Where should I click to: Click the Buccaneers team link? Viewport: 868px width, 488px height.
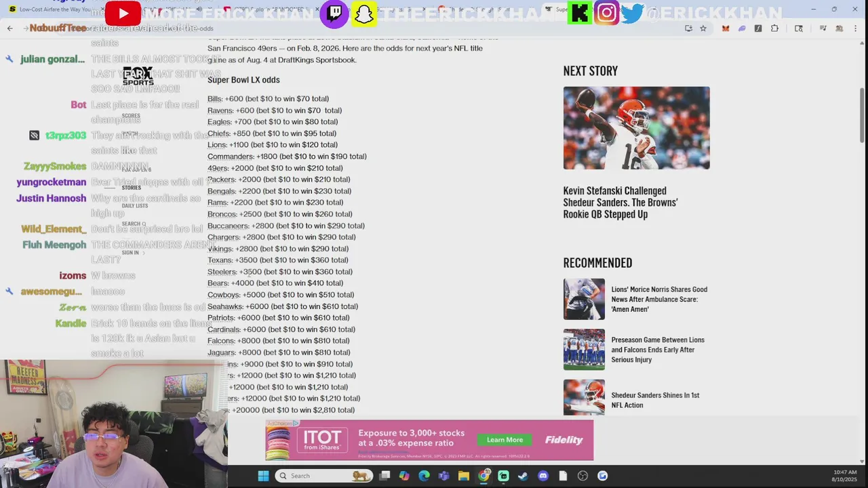click(x=228, y=226)
